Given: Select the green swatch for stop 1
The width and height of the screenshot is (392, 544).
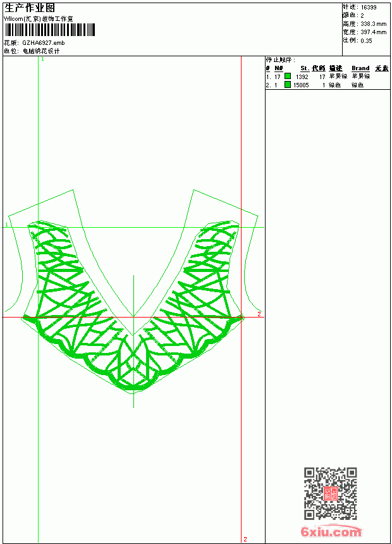Looking at the screenshot, I should 288,76.
